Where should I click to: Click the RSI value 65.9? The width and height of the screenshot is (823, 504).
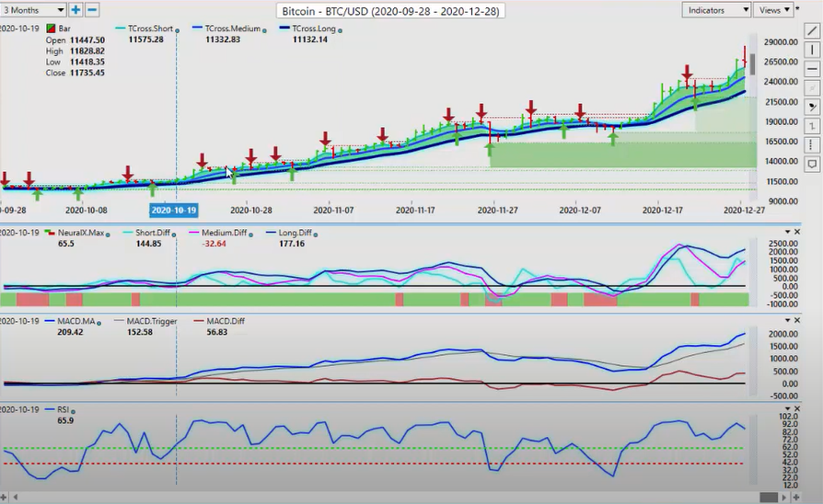point(65,420)
